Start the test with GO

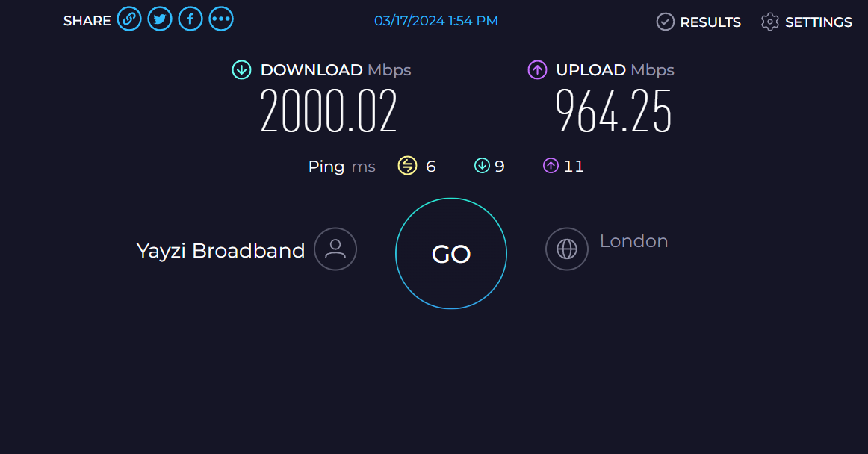pos(451,254)
